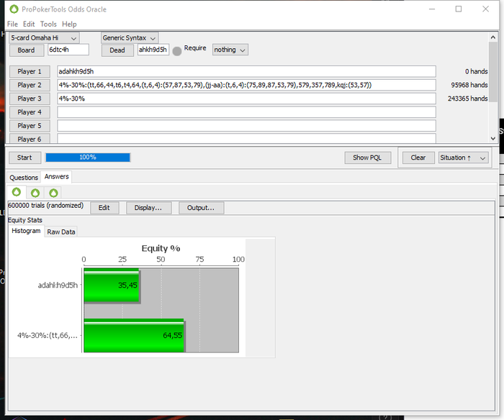Click the Player 5 button
504x420 pixels.
coord(30,126)
